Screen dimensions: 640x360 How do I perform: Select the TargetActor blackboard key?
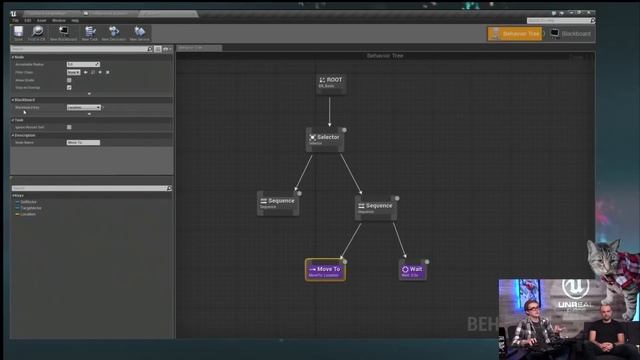[31, 208]
